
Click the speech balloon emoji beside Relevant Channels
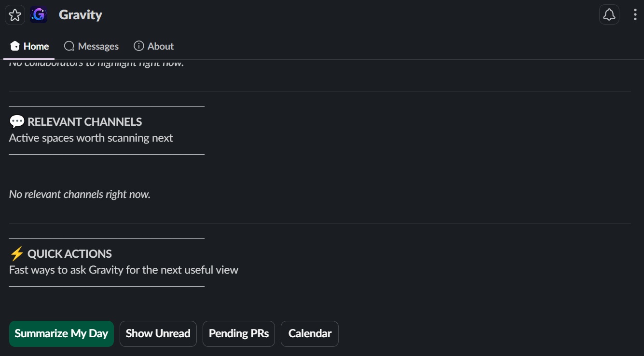17,122
